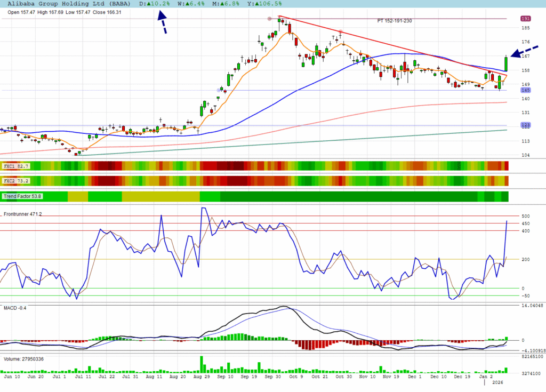Click the red 191 price label on right axis
Screen dimensions: 546x392
pyautogui.click(x=525, y=19)
